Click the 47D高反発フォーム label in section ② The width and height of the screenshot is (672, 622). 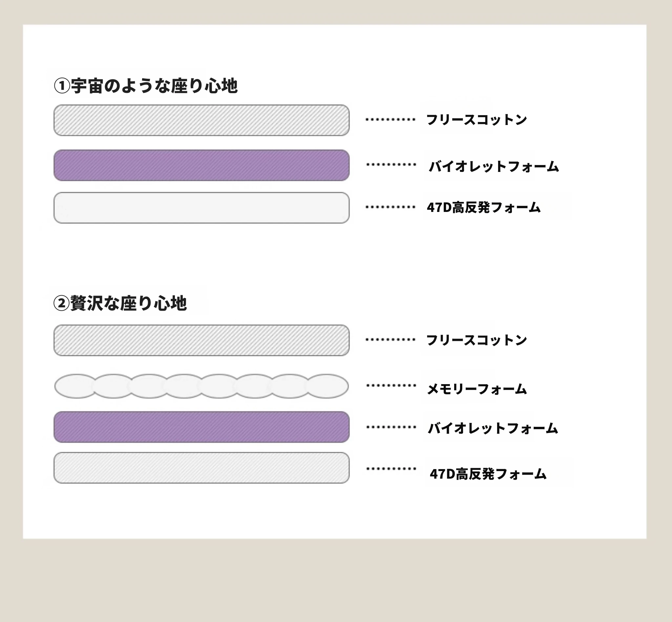coord(488,474)
